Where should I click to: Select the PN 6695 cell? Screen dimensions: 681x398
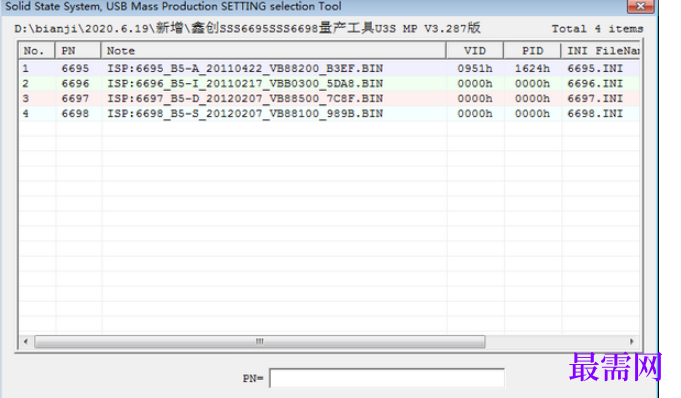pyautogui.click(x=75, y=69)
